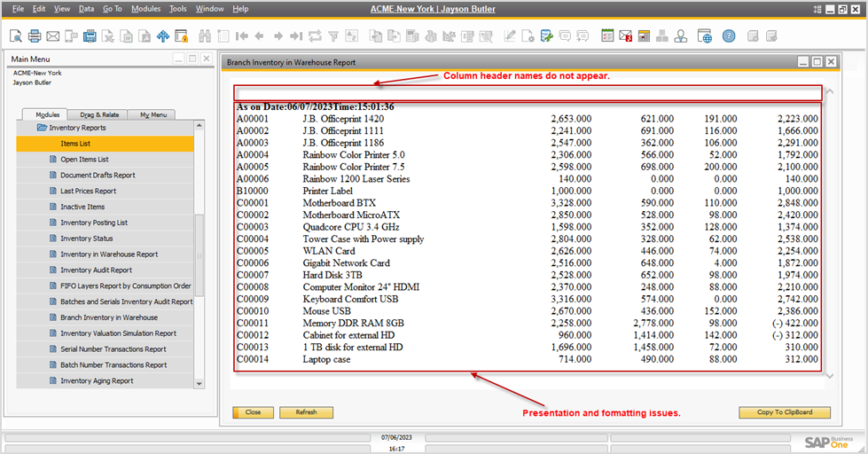Switch to the My Menu tab
Screen dimensions: 868x454
click(x=151, y=114)
